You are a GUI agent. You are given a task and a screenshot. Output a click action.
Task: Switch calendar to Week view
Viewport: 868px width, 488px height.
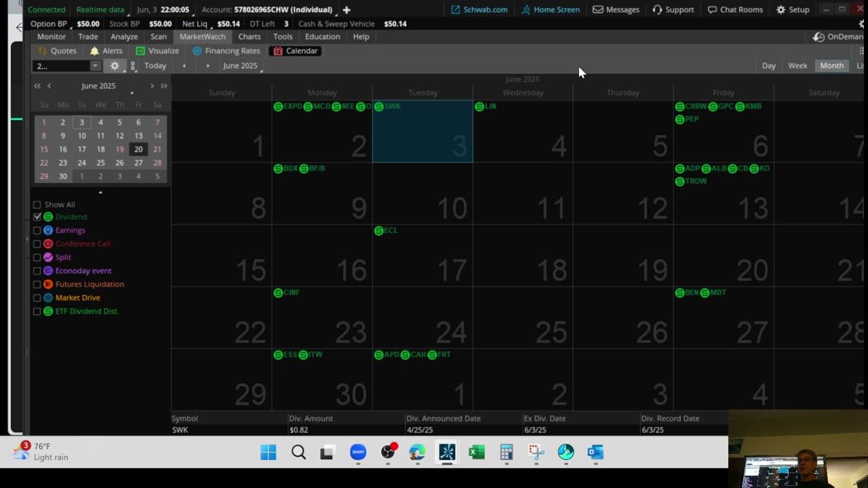(x=797, y=66)
